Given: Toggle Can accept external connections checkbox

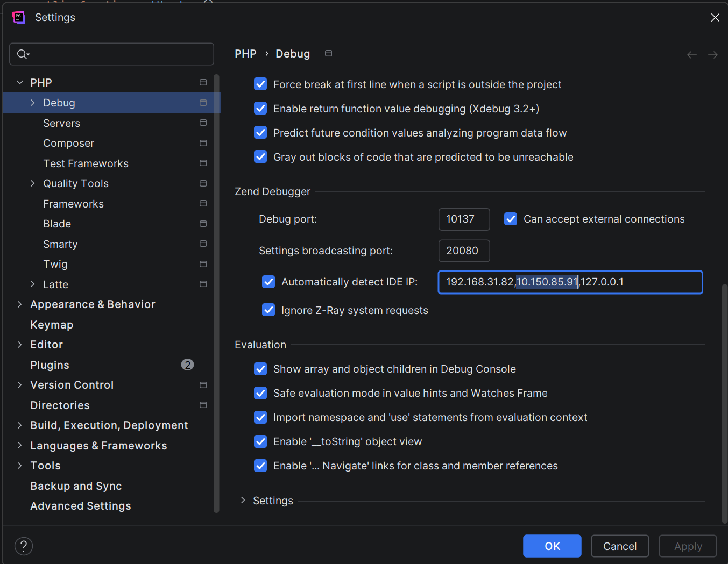Looking at the screenshot, I should pyautogui.click(x=511, y=219).
